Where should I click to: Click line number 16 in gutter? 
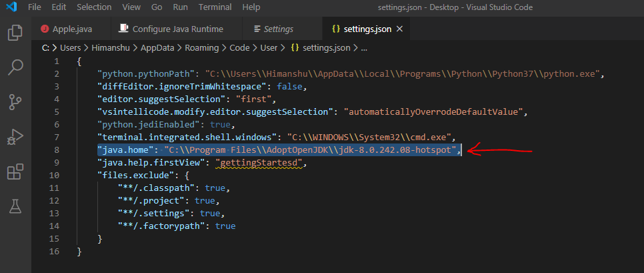click(x=54, y=251)
